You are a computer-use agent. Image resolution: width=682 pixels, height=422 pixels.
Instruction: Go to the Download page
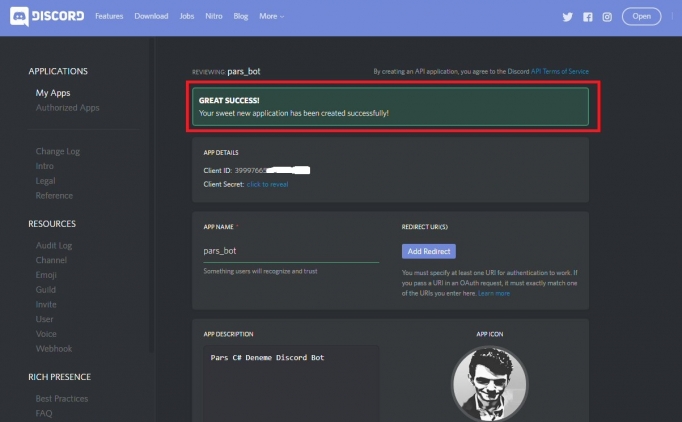coord(151,17)
